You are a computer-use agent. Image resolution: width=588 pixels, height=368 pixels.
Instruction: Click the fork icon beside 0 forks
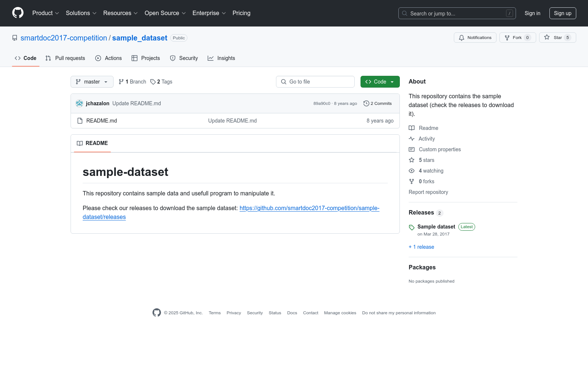412,181
